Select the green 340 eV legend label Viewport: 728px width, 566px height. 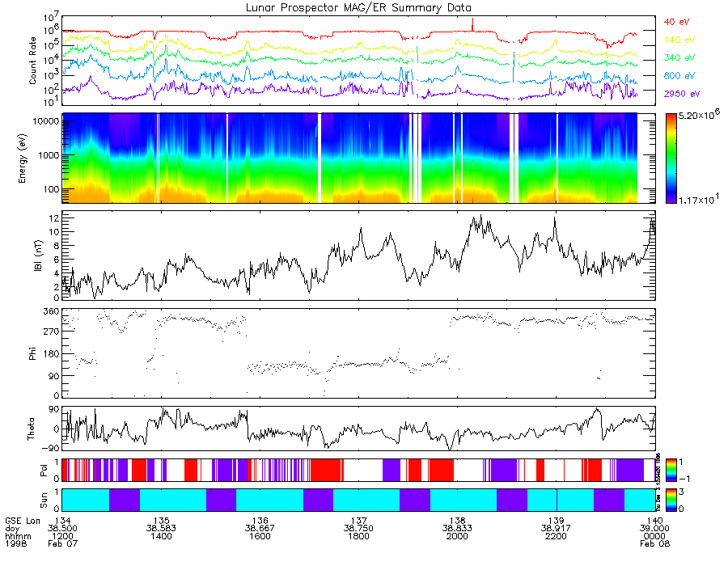click(x=679, y=57)
